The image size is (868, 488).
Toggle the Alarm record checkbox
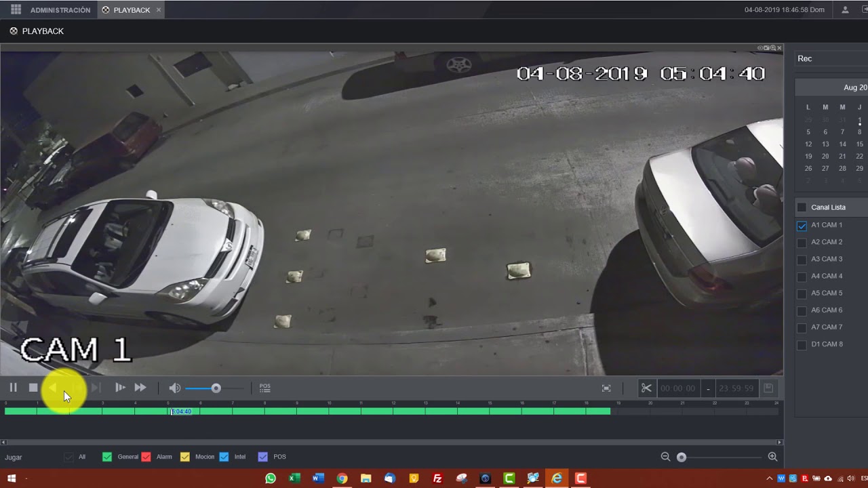pos(146,457)
